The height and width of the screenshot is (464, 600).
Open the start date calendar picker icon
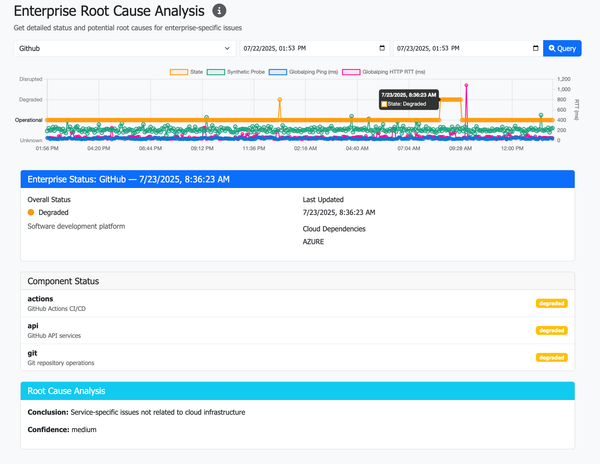(382, 48)
